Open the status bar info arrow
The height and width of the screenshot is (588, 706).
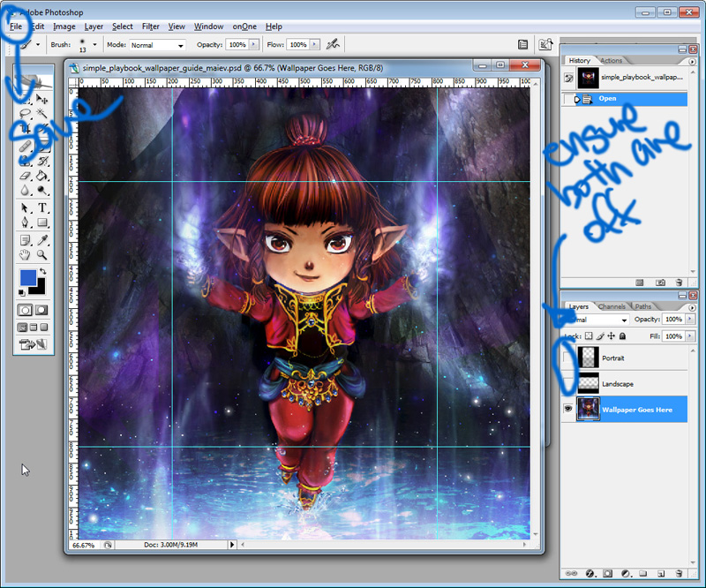coord(232,545)
